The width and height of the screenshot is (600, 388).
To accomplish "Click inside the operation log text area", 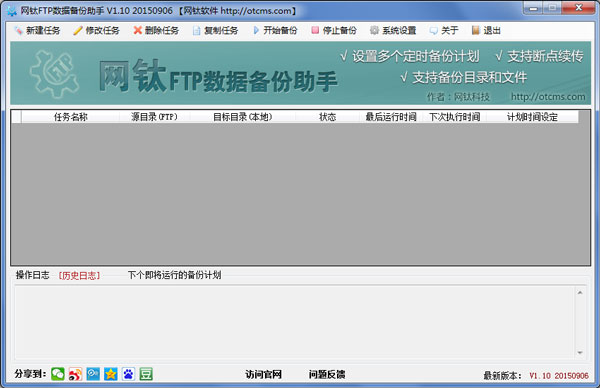I will [295, 322].
